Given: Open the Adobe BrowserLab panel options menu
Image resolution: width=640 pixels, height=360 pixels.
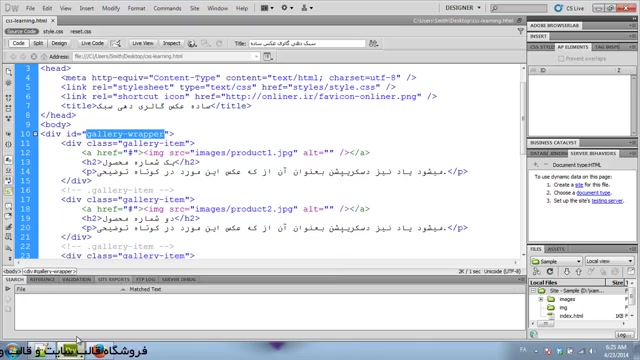Looking at the screenshot, I should [x=632, y=25].
